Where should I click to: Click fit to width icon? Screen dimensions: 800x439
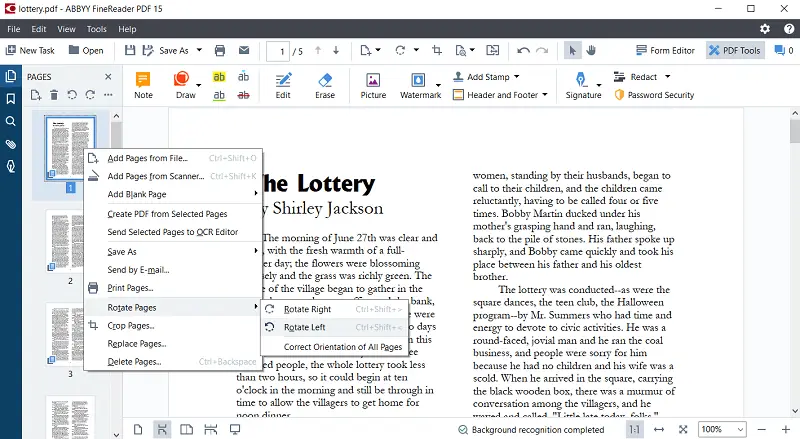tap(659, 430)
